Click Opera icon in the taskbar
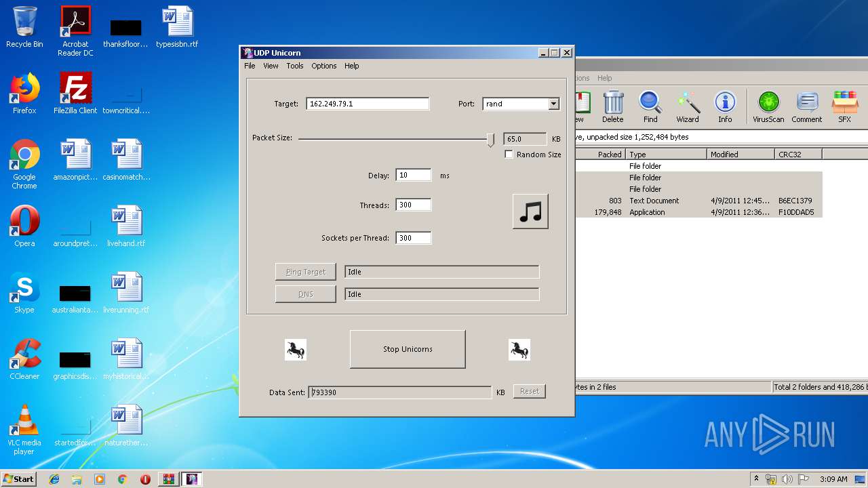Image resolution: width=868 pixels, height=488 pixels. [x=145, y=479]
